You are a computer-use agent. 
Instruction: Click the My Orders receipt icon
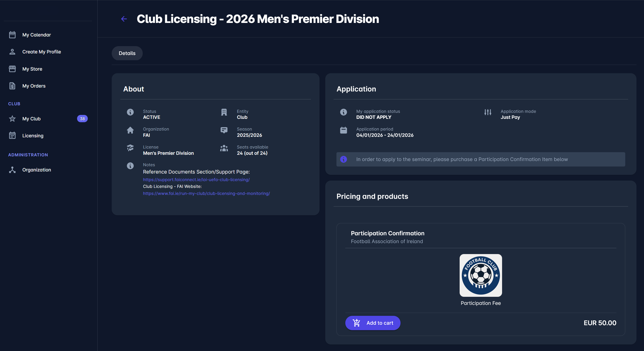point(12,86)
